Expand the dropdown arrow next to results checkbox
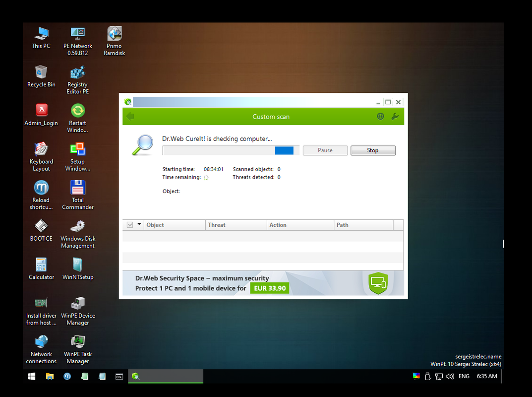Viewport: 532px width, 397px height. click(139, 224)
